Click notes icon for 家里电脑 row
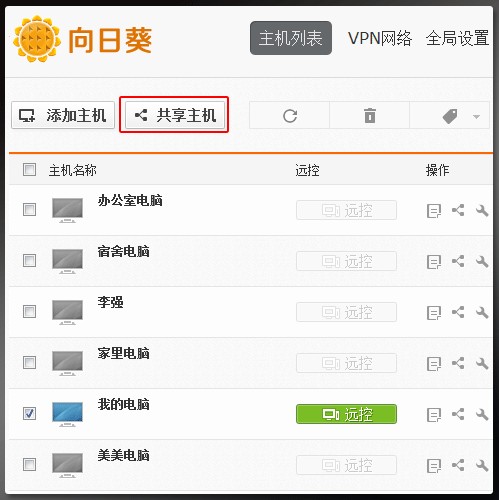Image resolution: width=499 pixels, height=500 pixels. click(x=434, y=364)
